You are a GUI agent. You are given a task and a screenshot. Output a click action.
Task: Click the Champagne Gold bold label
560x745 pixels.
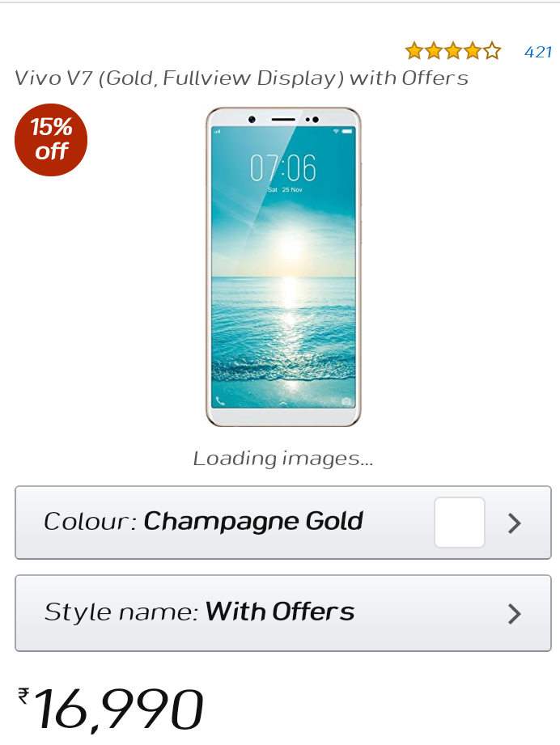pos(253,522)
